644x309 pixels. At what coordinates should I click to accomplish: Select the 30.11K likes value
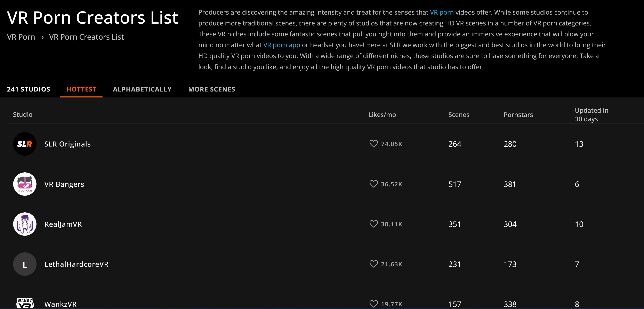pyautogui.click(x=392, y=224)
